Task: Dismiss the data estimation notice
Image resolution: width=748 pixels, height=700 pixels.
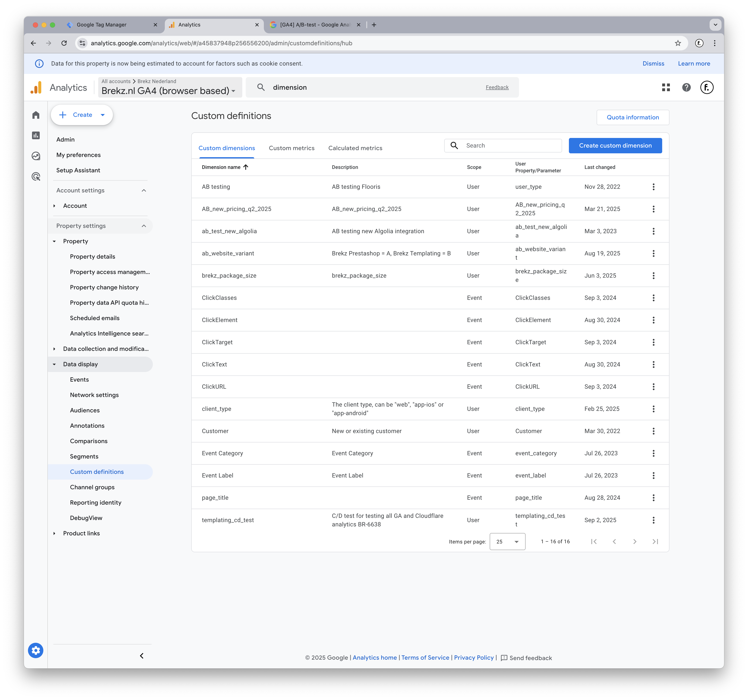Action: [x=653, y=64]
